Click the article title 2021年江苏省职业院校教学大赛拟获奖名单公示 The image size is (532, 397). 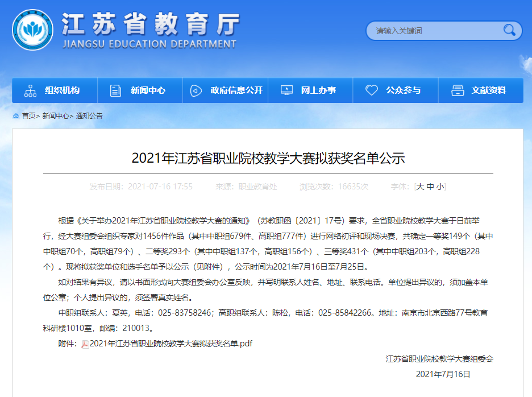268,158
